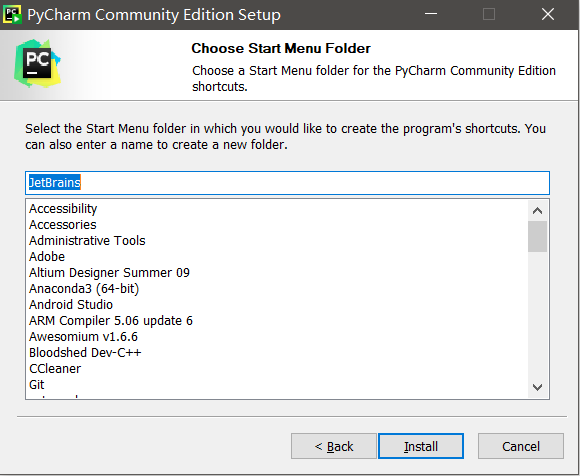The image size is (580, 476).
Task: Click the Install button
Action: 421,446
